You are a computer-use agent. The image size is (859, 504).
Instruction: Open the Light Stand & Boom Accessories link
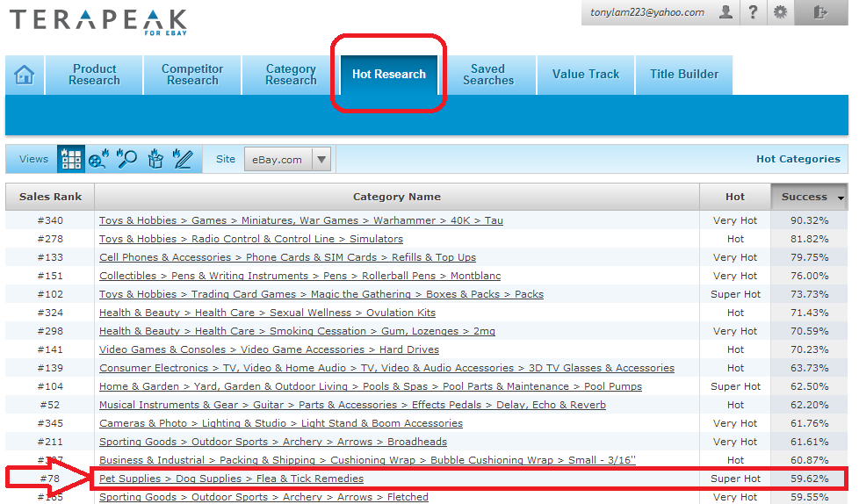click(281, 423)
